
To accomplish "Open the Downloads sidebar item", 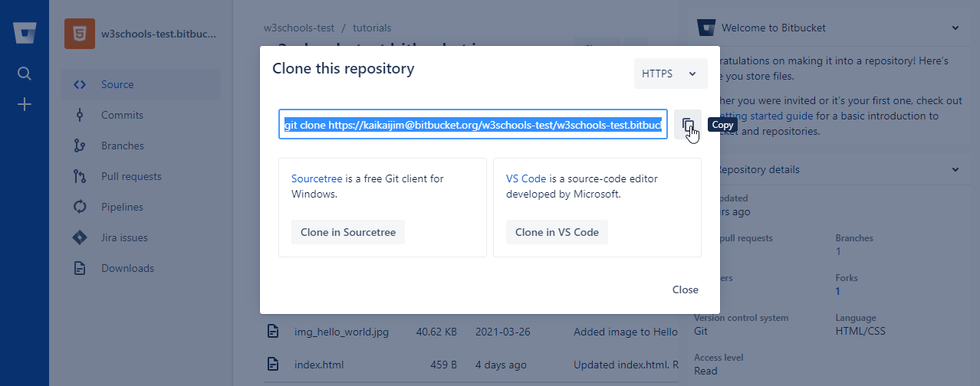I will (127, 268).
